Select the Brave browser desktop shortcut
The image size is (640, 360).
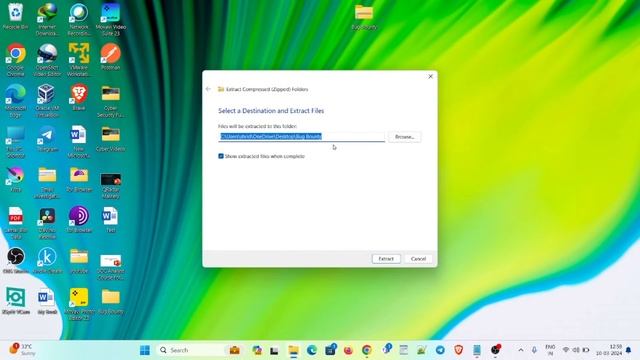point(79,97)
